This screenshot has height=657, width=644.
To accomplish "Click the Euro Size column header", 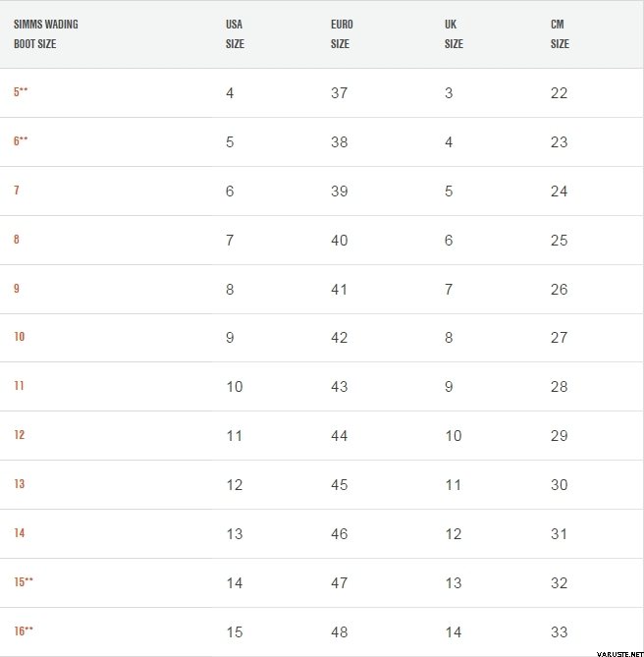I will point(342,34).
